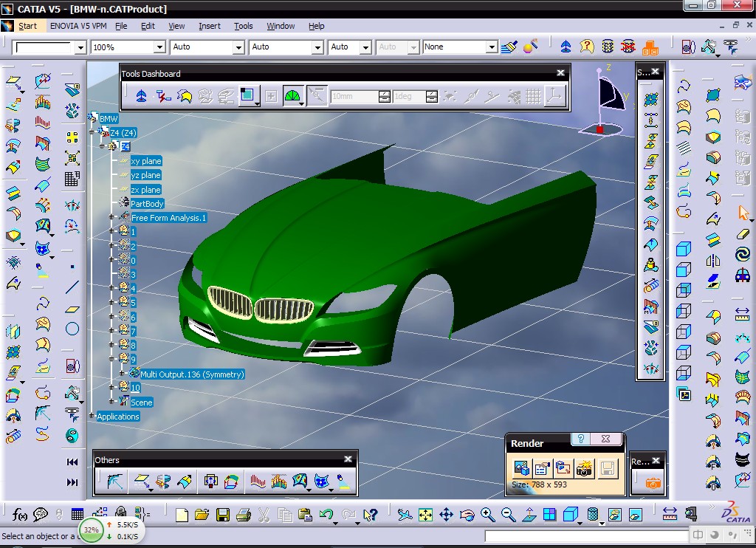Click the Design Table grid icon
The image size is (756, 548).
pos(77,516)
